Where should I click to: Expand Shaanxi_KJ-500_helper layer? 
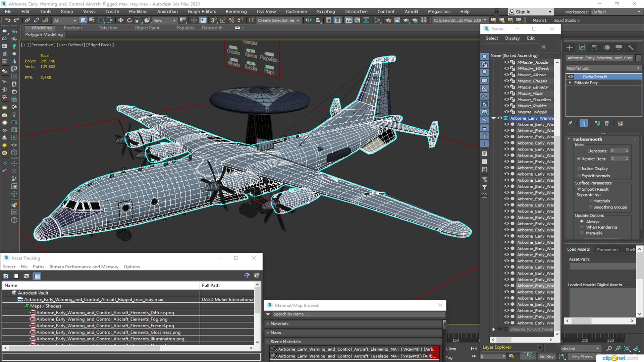click(493, 329)
